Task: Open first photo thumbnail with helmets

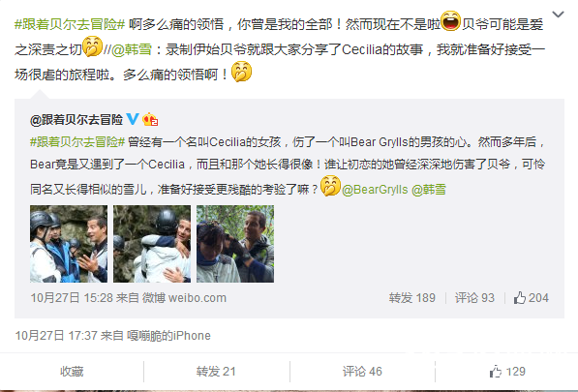Action: (69, 244)
